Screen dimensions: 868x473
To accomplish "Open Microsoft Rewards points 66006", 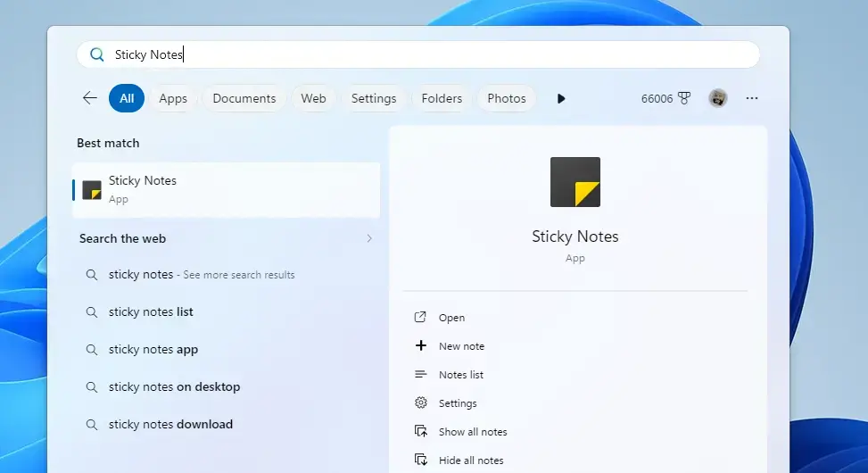I will (665, 98).
